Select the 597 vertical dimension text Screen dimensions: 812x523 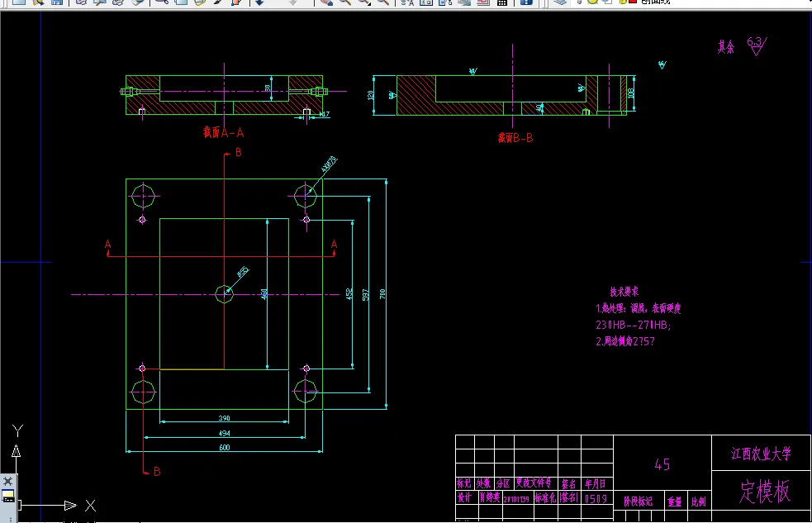(366, 295)
